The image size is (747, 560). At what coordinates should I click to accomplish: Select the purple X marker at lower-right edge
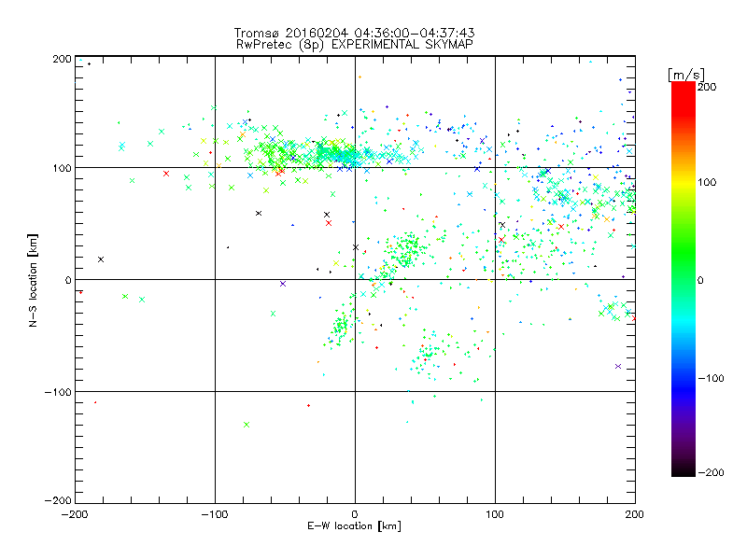pos(618,366)
